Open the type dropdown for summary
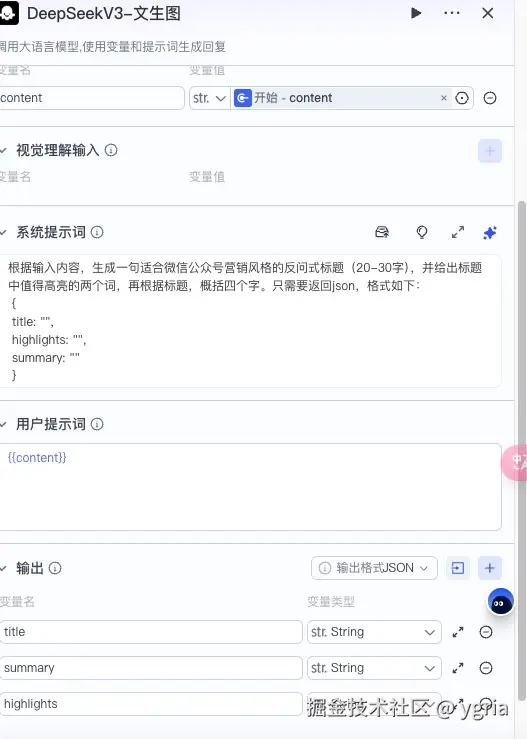Viewport: 527px width, 739px height. coord(374,668)
